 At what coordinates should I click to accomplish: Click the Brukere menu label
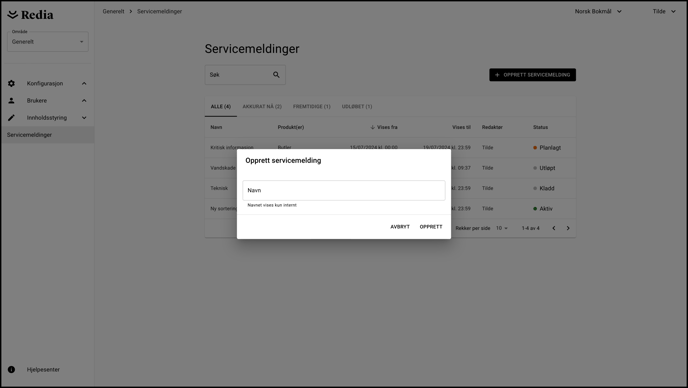point(37,101)
